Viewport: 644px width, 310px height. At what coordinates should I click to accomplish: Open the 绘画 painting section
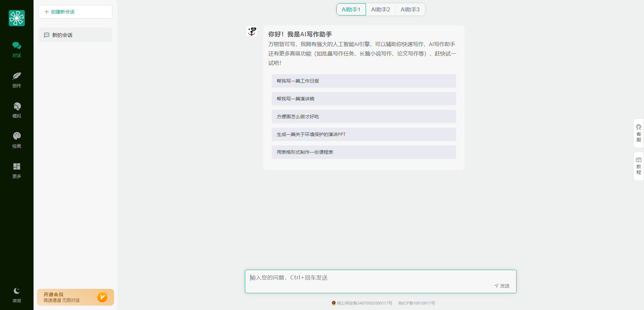click(17, 140)
